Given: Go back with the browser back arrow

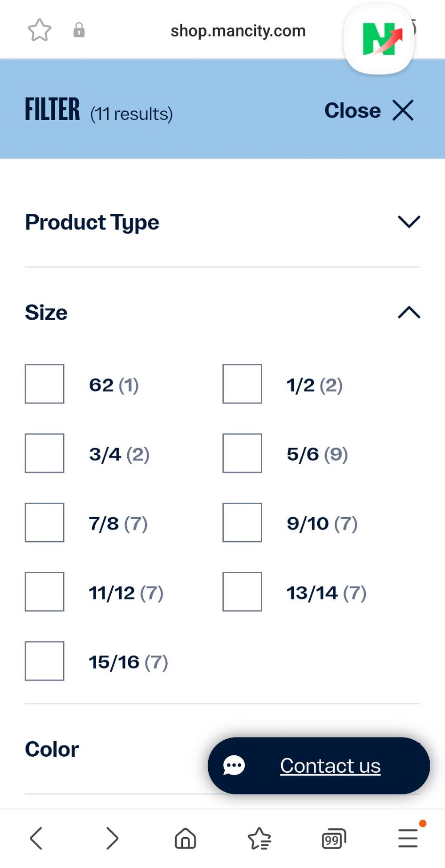Looking at the screenshot, I should click(36, 838).
